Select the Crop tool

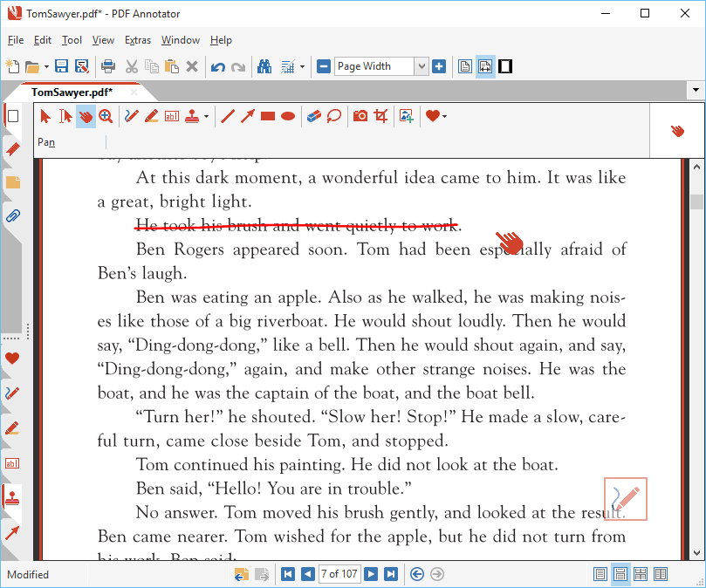click(380, 117)
